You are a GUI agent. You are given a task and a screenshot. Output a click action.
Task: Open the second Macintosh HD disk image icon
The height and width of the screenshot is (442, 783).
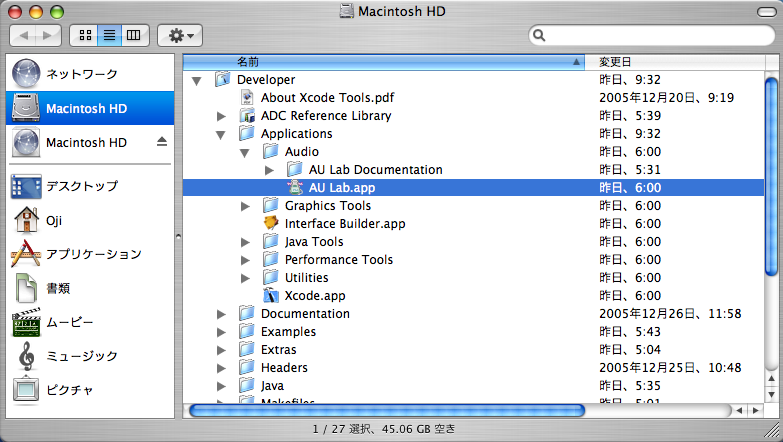(26, 142)
